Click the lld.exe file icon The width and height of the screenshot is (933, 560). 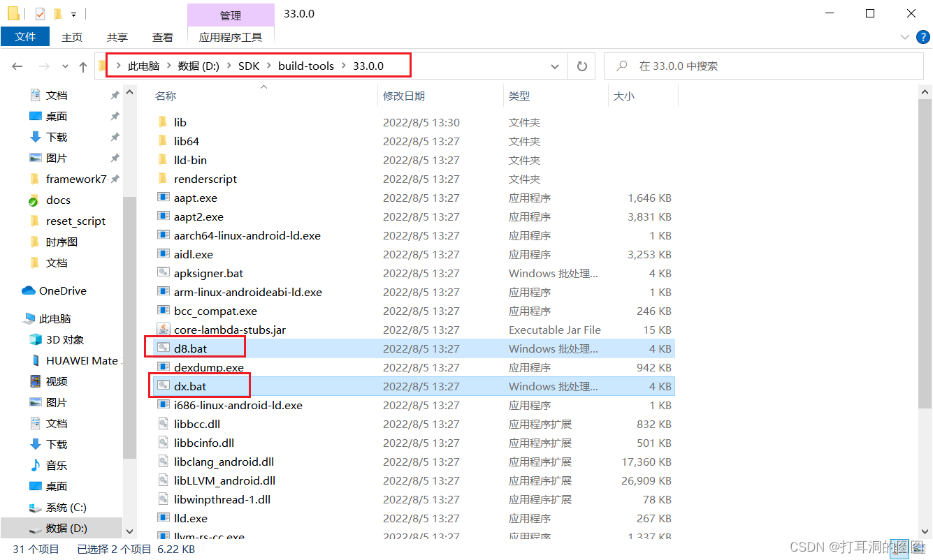[163, 518]
